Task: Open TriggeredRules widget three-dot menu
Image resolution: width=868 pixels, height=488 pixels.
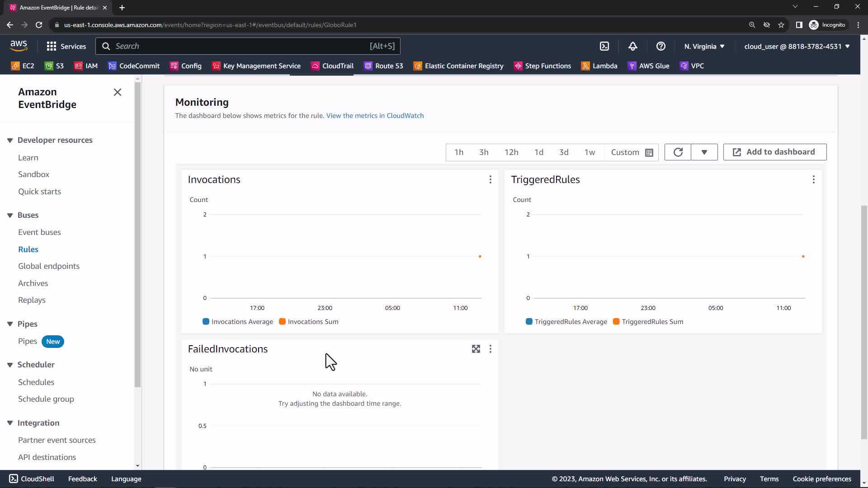Action: [813, 180]
